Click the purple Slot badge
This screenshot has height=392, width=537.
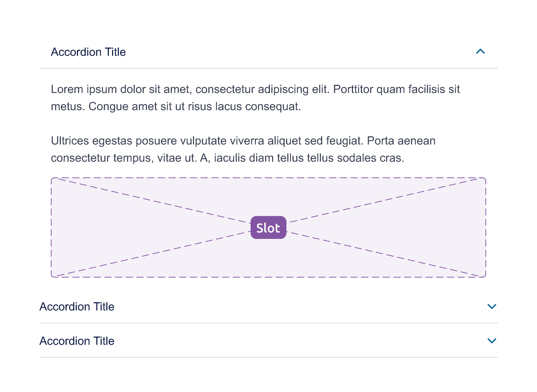pyautogui.click(x=268, y=227)
